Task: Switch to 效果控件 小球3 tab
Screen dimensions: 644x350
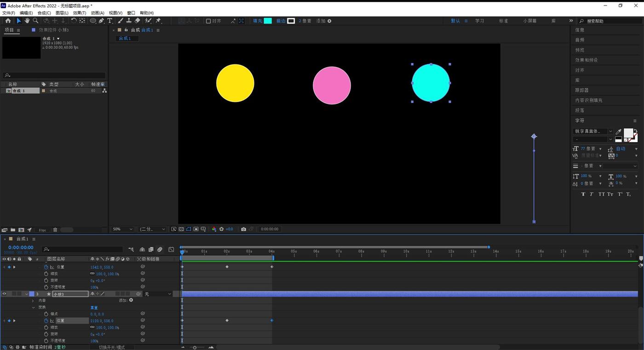Action: [x=54, y=30]
